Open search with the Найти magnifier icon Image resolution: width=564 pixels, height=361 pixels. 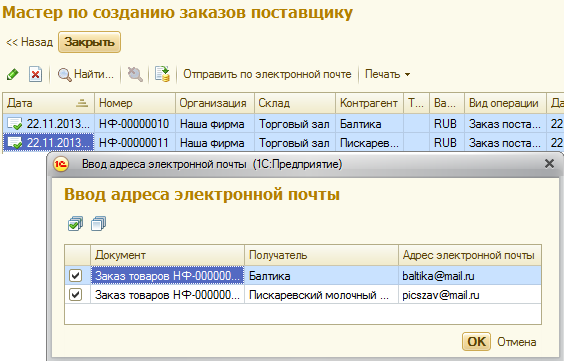65,75
